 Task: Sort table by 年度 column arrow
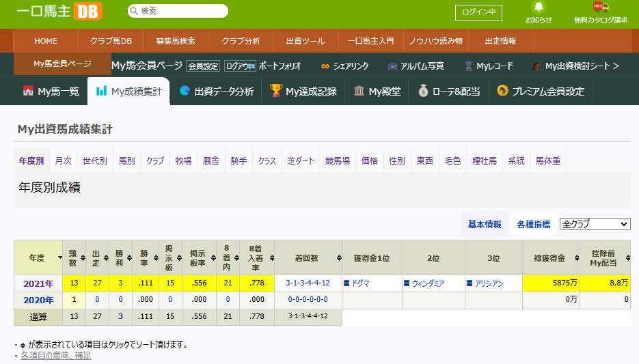[60, 257]
